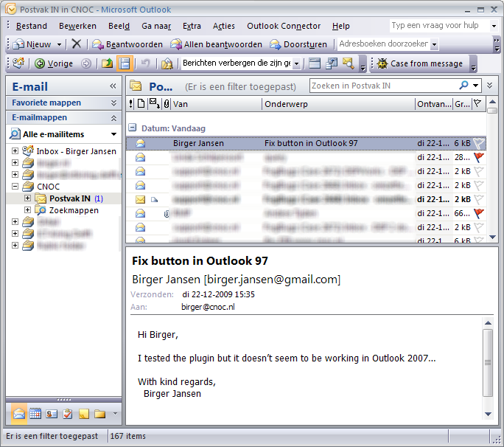Click the AutoPreview list icon in toolbar
This screenshot has width=504, height=447.
(x=315, y=63)
